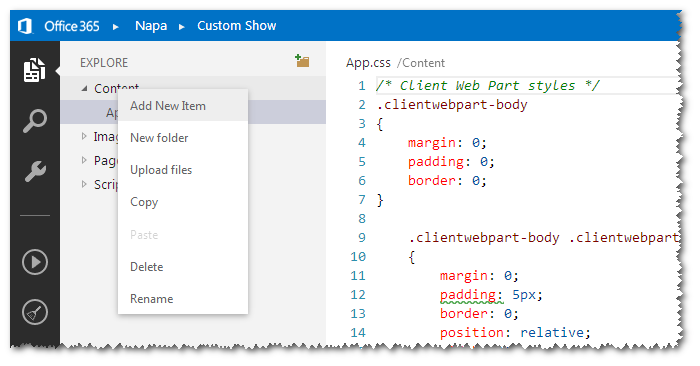Click the Custom Show breadcrumb link
This screenshot has width=700, height=366.
237,26
